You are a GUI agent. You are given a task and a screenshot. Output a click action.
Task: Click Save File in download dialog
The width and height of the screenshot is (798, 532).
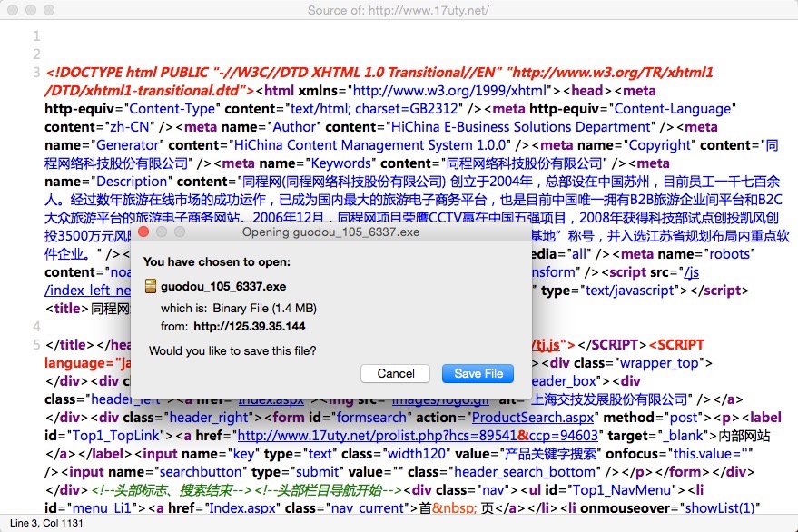coord(478,374)
